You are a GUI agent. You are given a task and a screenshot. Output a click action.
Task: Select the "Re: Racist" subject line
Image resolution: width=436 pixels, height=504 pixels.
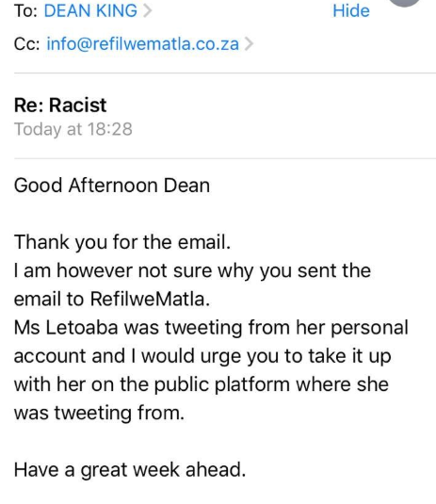pyautogui.click(x=60, y=106)
